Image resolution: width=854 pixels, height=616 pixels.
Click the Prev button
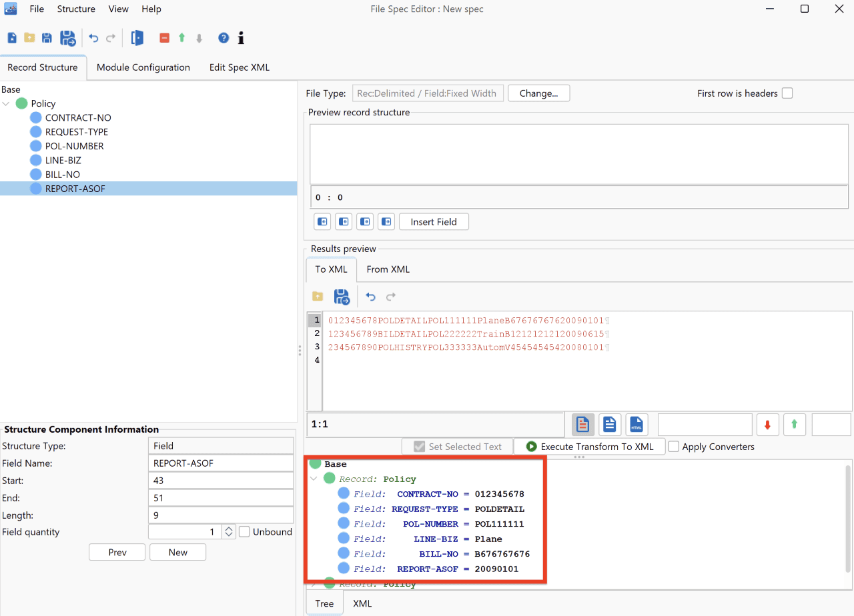[117, 552]
